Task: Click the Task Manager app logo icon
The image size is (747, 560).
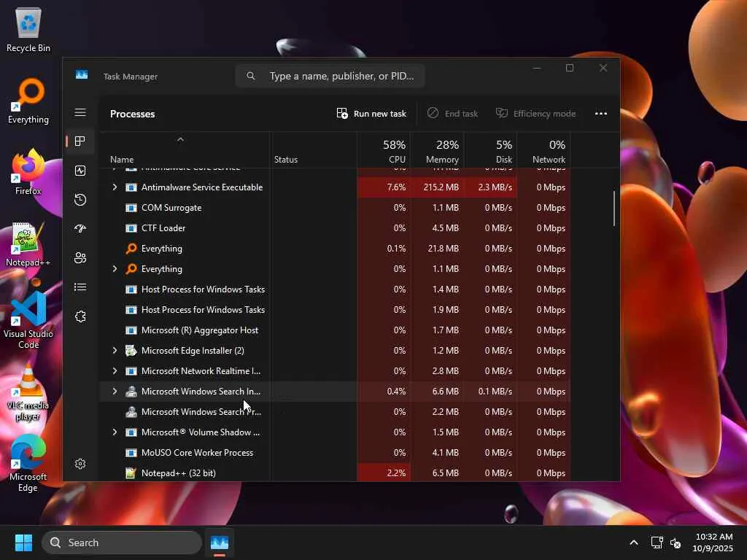Action: (x=82, y=75)
